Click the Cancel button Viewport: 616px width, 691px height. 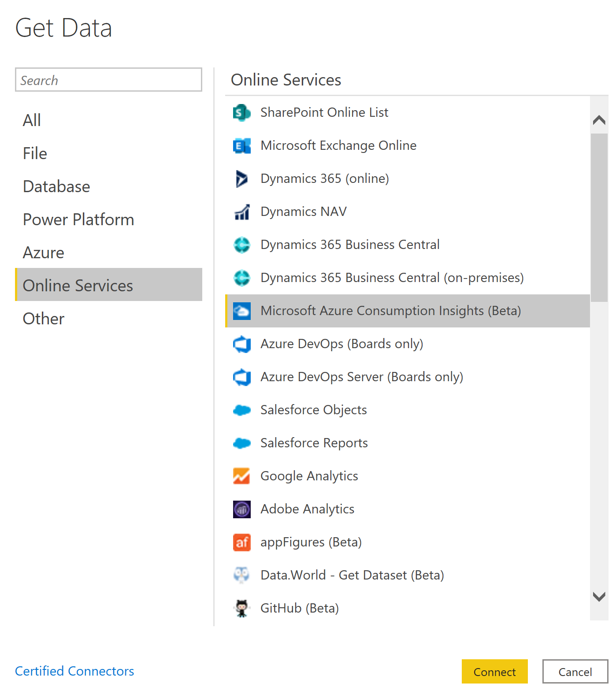[x=575, y=672]
